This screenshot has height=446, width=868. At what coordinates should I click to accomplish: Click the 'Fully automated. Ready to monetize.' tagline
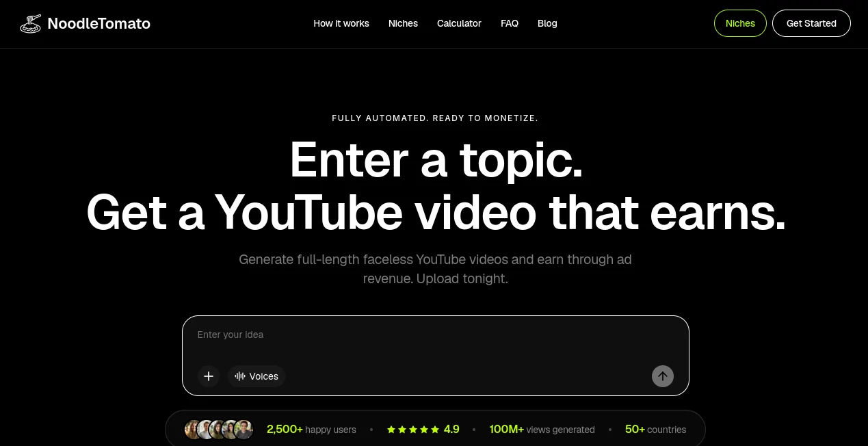(x=435, y=118)
